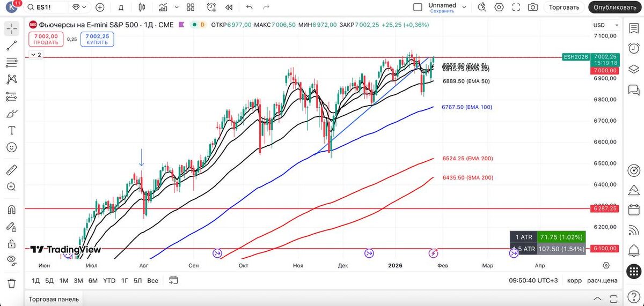Open the chart patterns tool
Image resolution: width=644 pixels, height=306 pixels.
click(11, 79)
